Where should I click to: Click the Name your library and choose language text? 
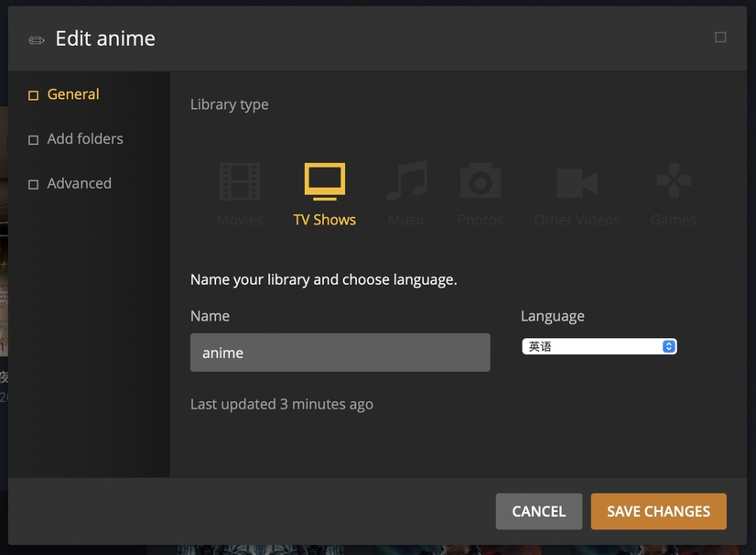click(x=323, y=279)
